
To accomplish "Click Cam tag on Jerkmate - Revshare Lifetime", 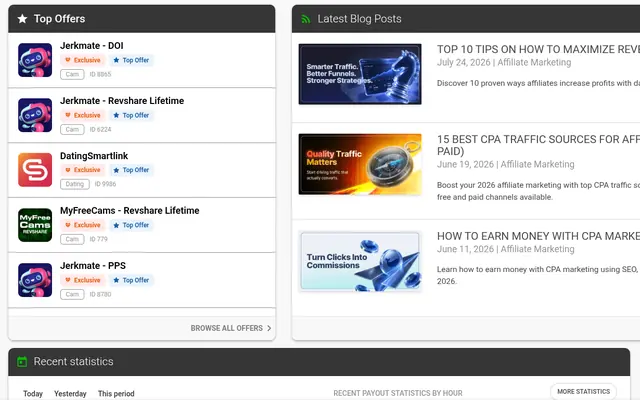I will coord(72,129).
